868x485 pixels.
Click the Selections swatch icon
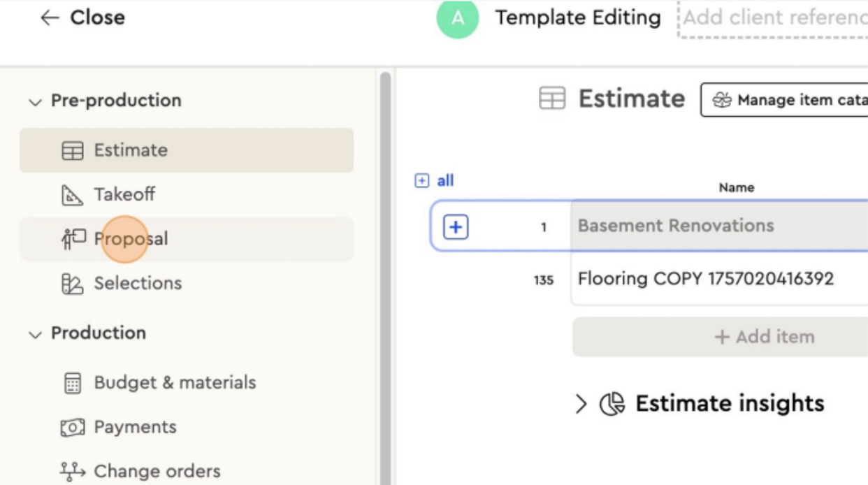tap(73, 284)
